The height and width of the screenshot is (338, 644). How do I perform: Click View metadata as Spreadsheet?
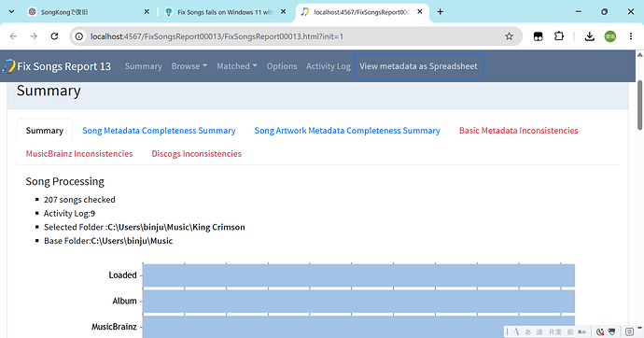pyautogui.click(x=418, y=66)
